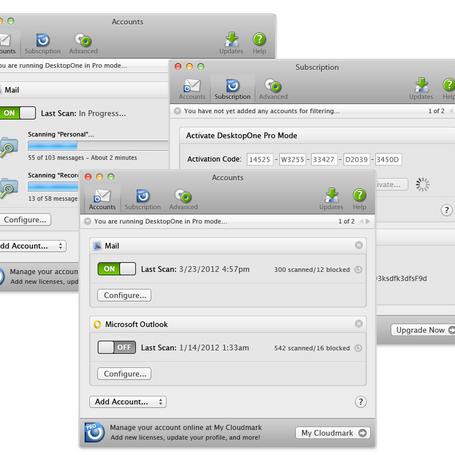
Task: Open Help in front Accounts window
Action: pos(359,199)
